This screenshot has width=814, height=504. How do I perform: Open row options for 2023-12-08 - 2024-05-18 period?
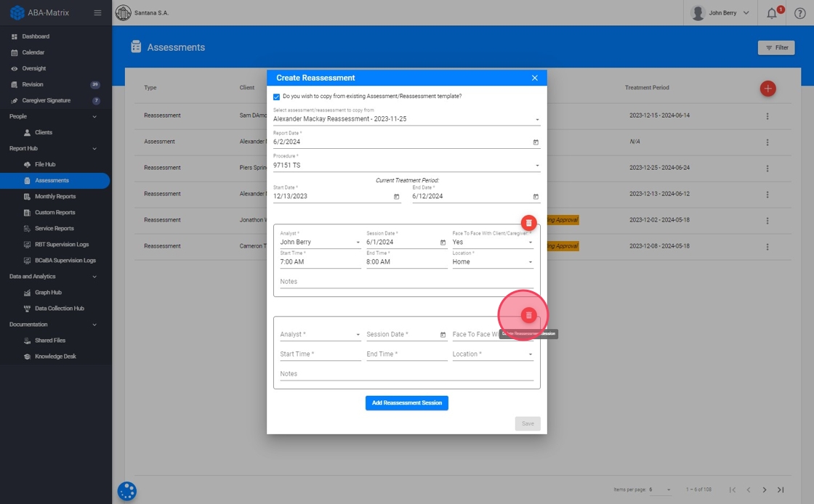[x=767, y=247]
